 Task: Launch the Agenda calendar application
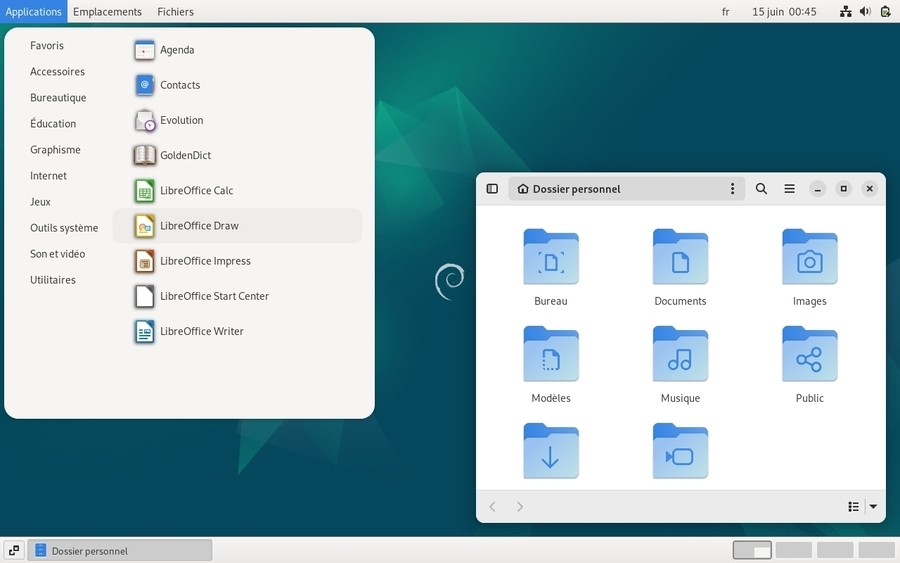tap(237, 50)
